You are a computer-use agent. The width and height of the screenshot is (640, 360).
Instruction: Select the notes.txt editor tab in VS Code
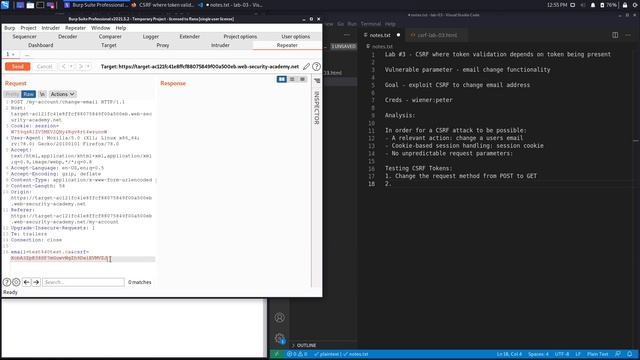pos(380,35)
